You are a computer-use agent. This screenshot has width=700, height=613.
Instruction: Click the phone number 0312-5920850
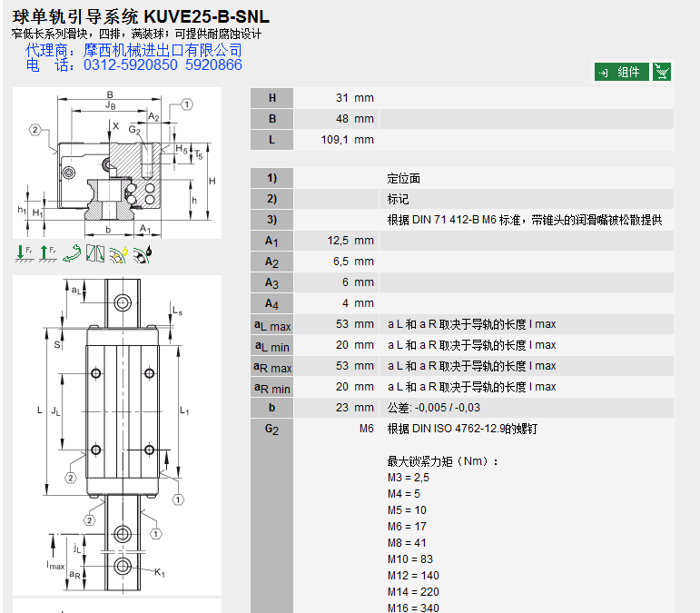coord(131,65)
